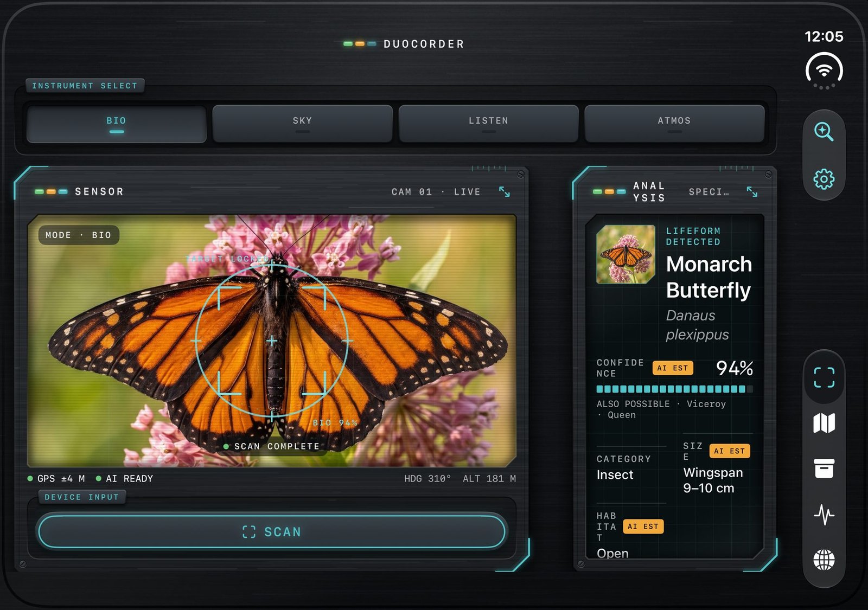Click the 'LIFEFORM DETECTED' heading
The image size is (868, 610).
click(x=693, y=236)
